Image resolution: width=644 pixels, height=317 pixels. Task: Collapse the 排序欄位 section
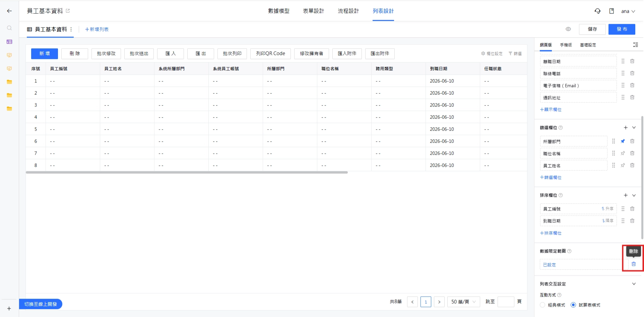634,195
